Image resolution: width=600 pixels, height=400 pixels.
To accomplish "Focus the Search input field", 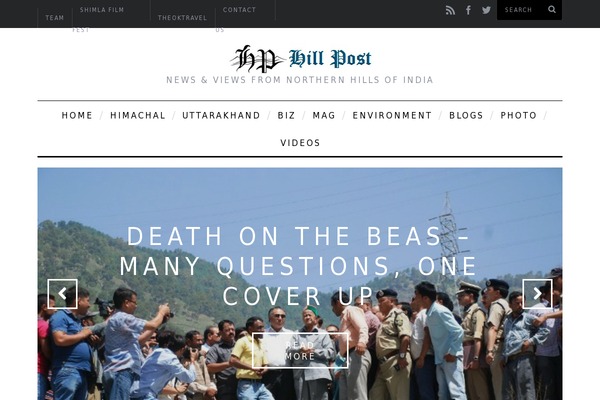I will point(524,10).
